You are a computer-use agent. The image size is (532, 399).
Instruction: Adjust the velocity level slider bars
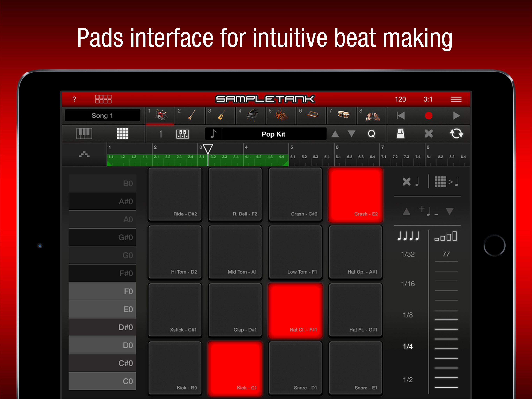click(x=446, y=325)
